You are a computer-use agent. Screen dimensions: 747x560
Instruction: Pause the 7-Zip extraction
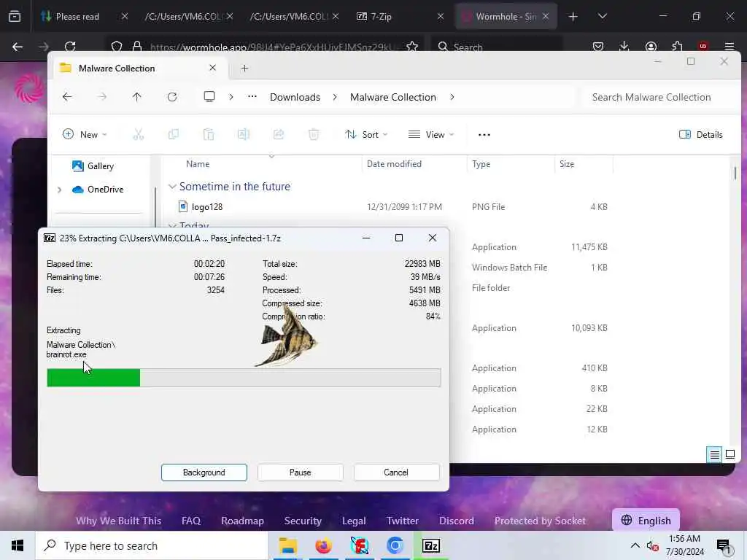click(300, 472)
